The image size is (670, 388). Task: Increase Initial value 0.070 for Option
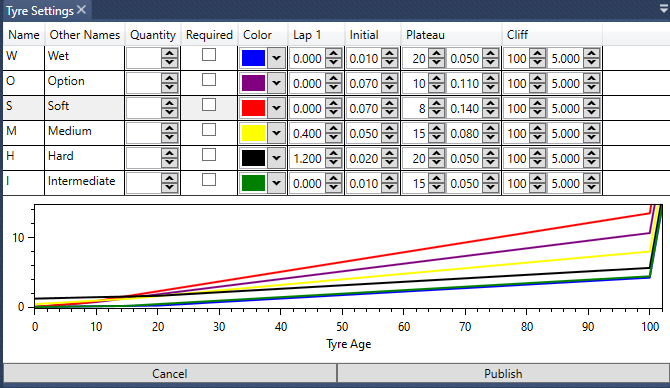point(390,78)
